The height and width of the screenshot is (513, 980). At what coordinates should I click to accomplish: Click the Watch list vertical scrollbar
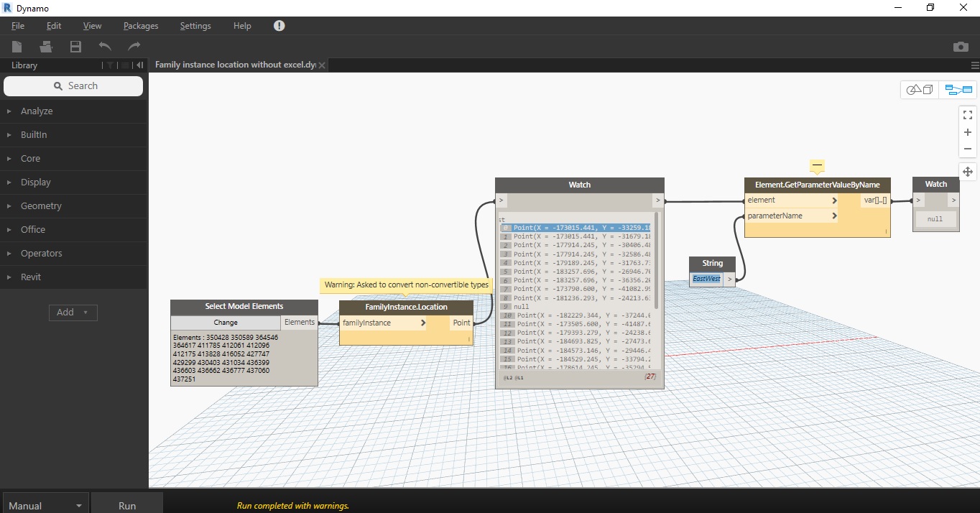pos(656,260)
